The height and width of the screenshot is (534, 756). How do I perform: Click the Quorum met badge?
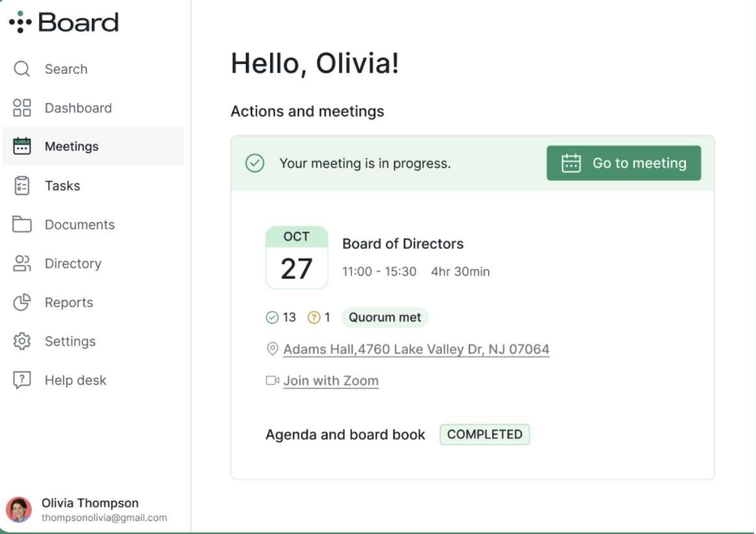pos(384,318)
